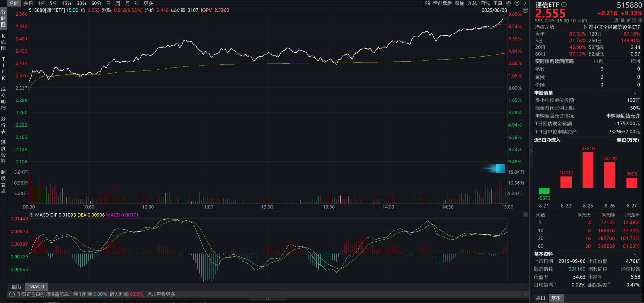The height and width of the screenshot is (303, 644).
Task: Toggle the 叠加 overlay option
Action: [x=459, y=3]
